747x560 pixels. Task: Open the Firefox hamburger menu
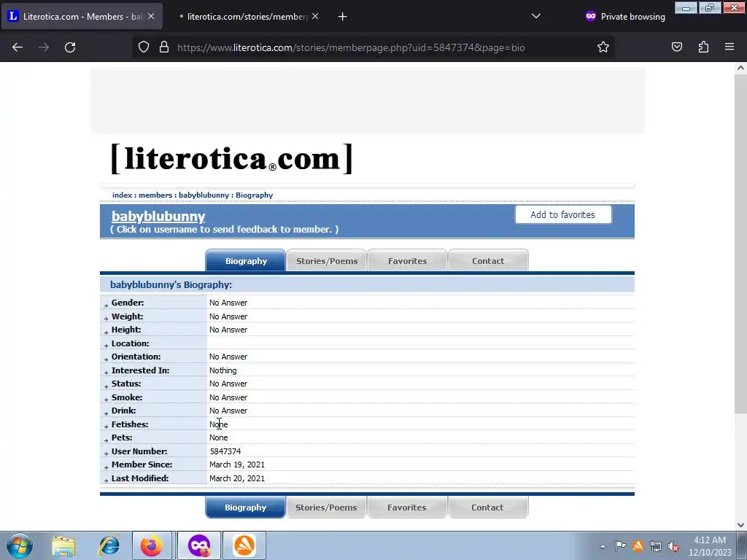click(x=729, y=47)
